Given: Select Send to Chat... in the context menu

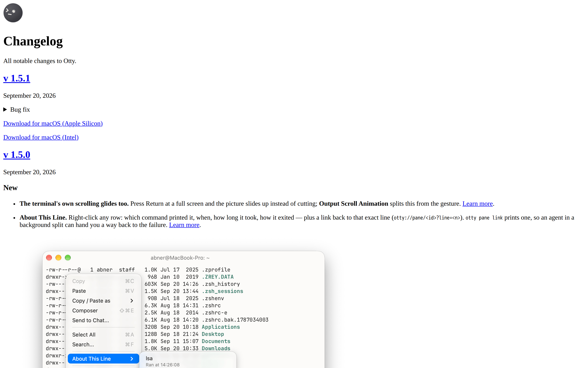Looking at the screenshot, I should point(103,320).
